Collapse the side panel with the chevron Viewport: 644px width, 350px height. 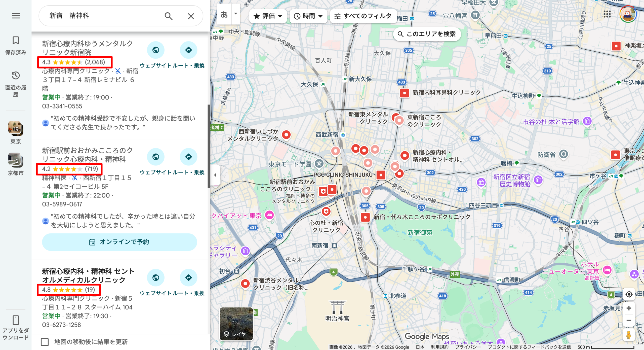[215, 174]
